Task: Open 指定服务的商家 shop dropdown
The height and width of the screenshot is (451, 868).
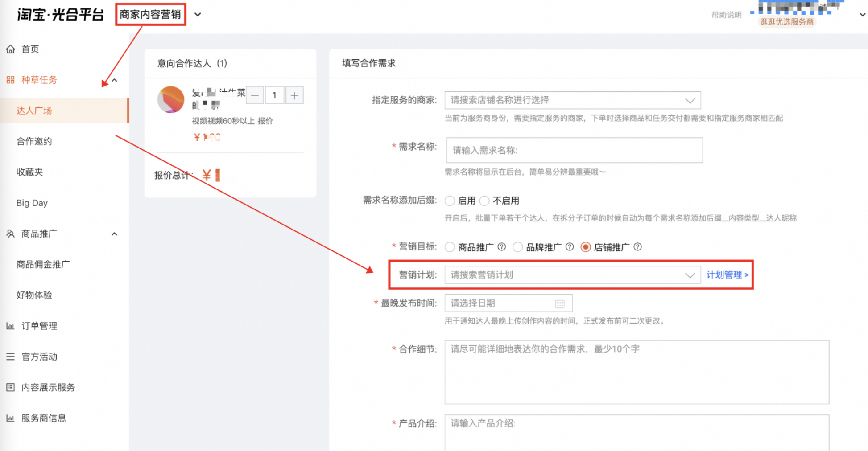Action: (573, 100)
